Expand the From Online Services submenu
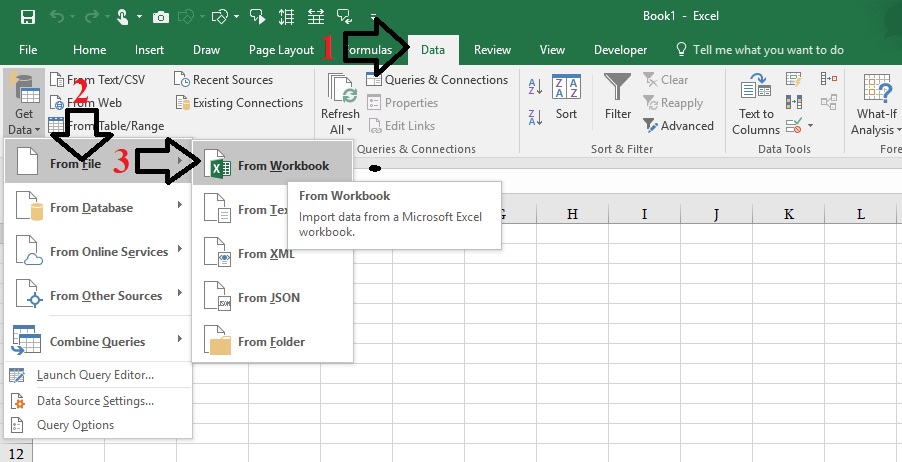This screenshot has width=902, height=462. coord(98,251)
